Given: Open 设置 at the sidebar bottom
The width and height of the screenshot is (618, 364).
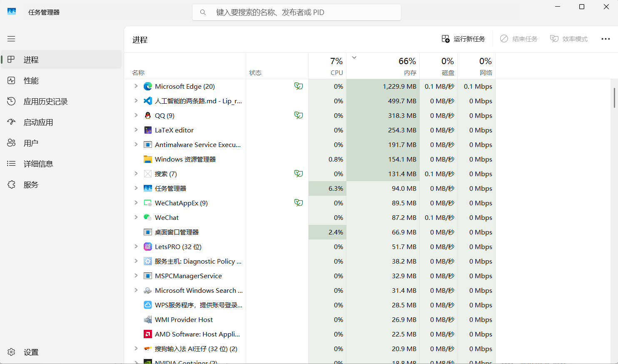Looking at the screenshot, I should pyautogui.click(x=61, y=352).
